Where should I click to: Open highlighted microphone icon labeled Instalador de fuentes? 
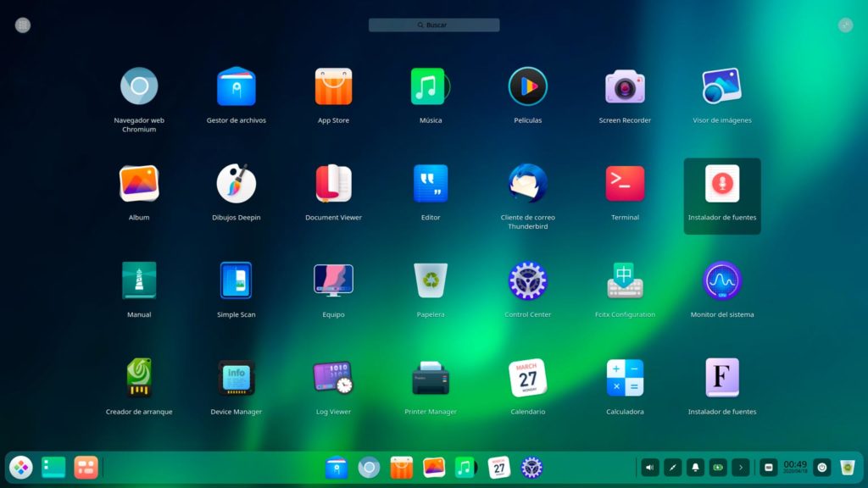coord(722,184)
